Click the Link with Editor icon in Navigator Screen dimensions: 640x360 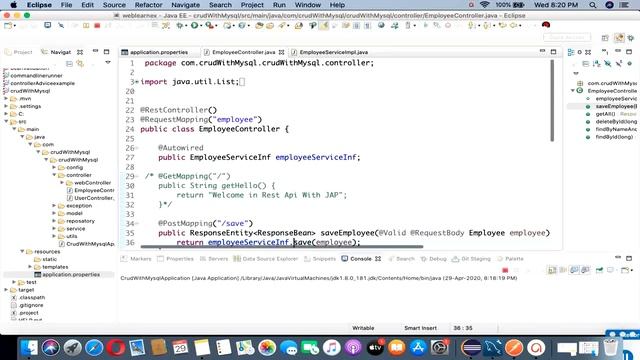[x=80, y=64]
